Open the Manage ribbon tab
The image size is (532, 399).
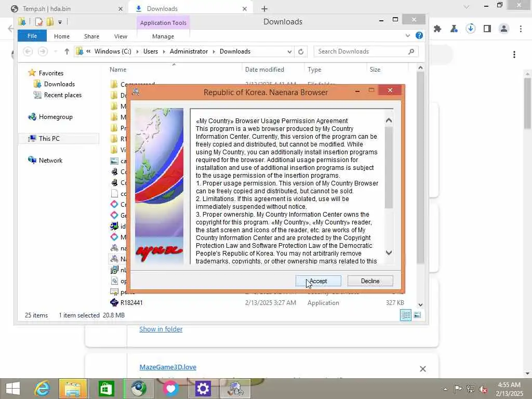163,36
